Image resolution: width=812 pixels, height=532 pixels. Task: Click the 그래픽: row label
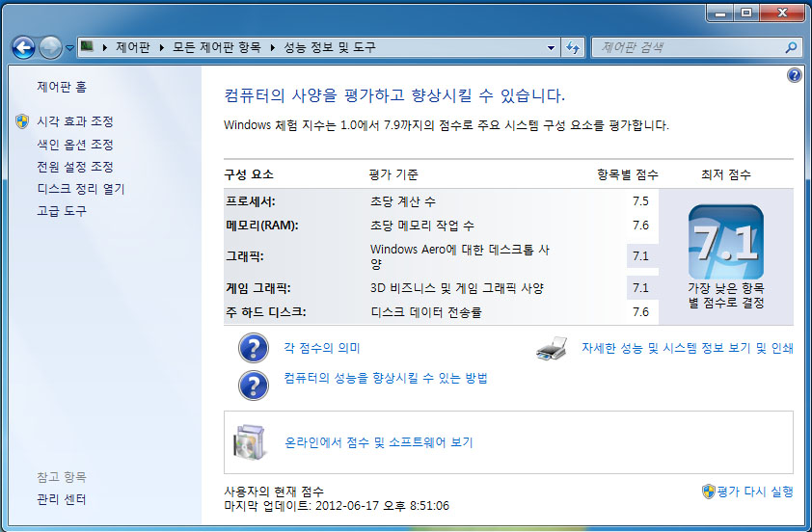click(x=244, y=256)
